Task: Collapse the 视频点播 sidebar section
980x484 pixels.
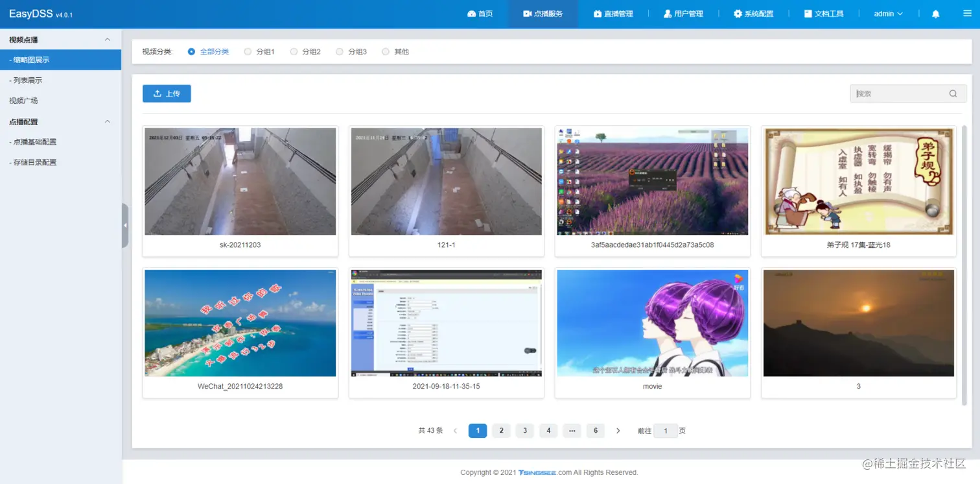Action: click(x=107, y=39)
